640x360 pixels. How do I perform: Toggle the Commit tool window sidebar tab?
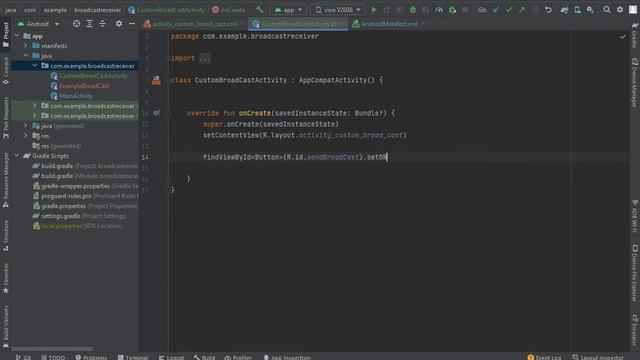pyautogui.click(x=6, y=70)
